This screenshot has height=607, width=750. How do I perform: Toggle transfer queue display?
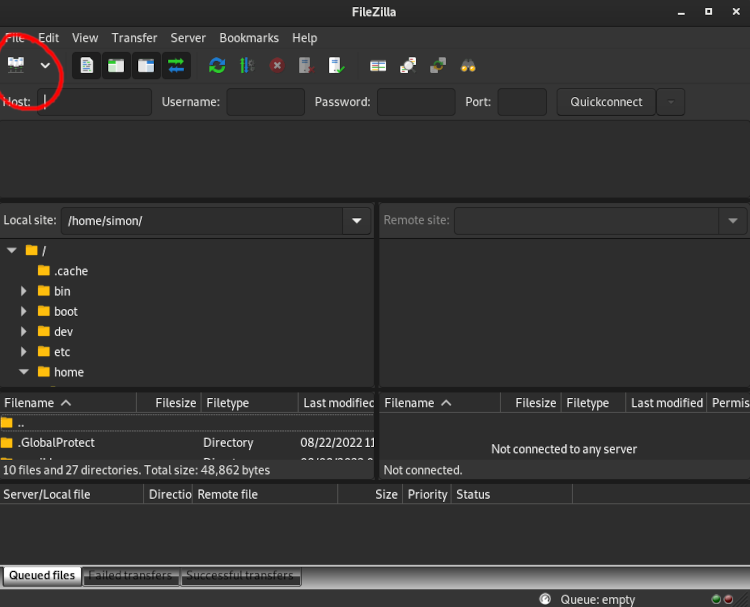pyautogui.click(x=176, y=65)
